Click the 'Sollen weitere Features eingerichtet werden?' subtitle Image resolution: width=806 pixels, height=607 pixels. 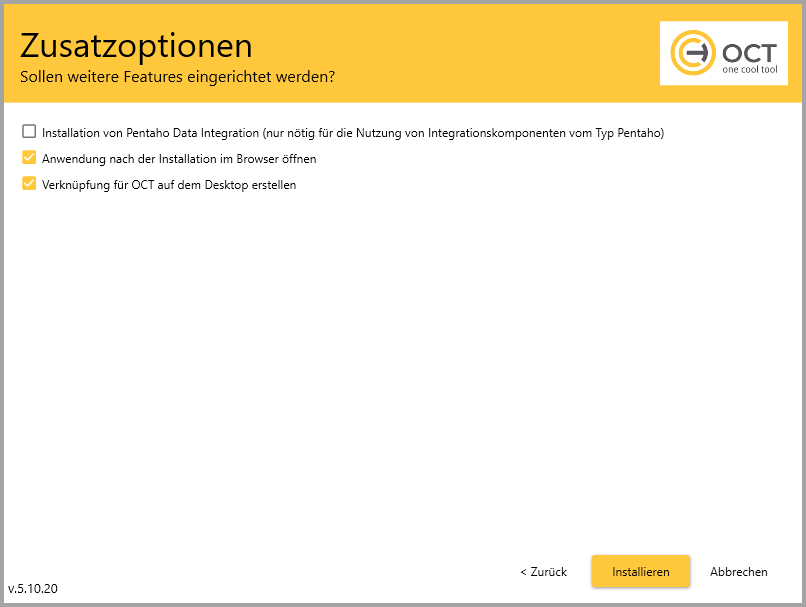tap(178, 76)
